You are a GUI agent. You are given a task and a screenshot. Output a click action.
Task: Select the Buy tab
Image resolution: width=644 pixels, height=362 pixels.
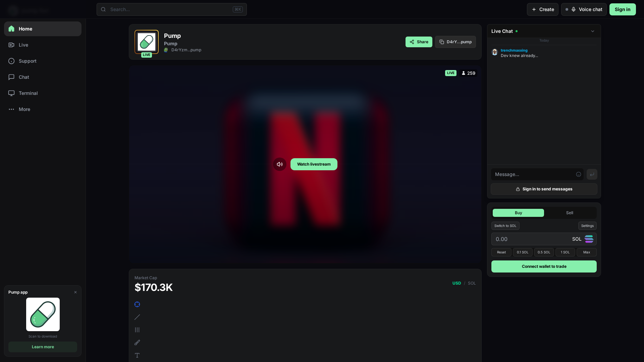coord(519,213)
